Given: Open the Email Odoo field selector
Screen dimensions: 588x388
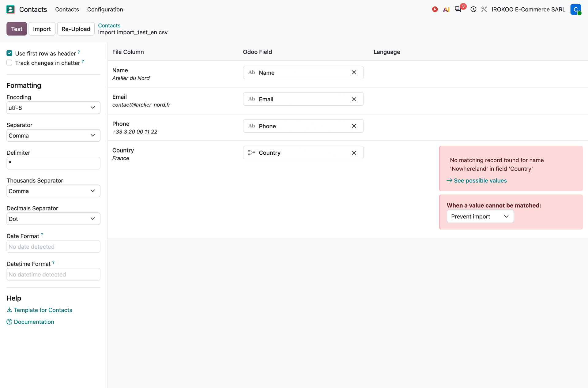Looking at the screenshot, I should (303, 99).
